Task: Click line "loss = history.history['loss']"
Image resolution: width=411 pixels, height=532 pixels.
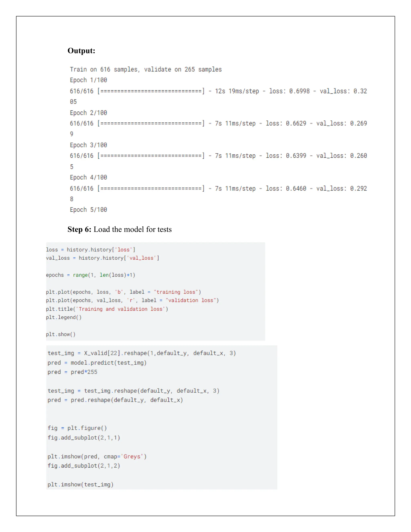Action: [91, 250]
